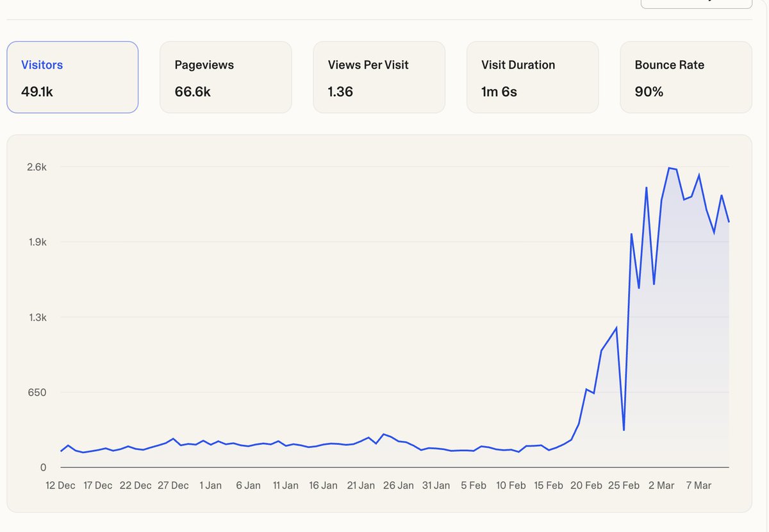Click the 25 Feb date label
769x532 pixels.
pyautogui.click(x=624, y=485)
